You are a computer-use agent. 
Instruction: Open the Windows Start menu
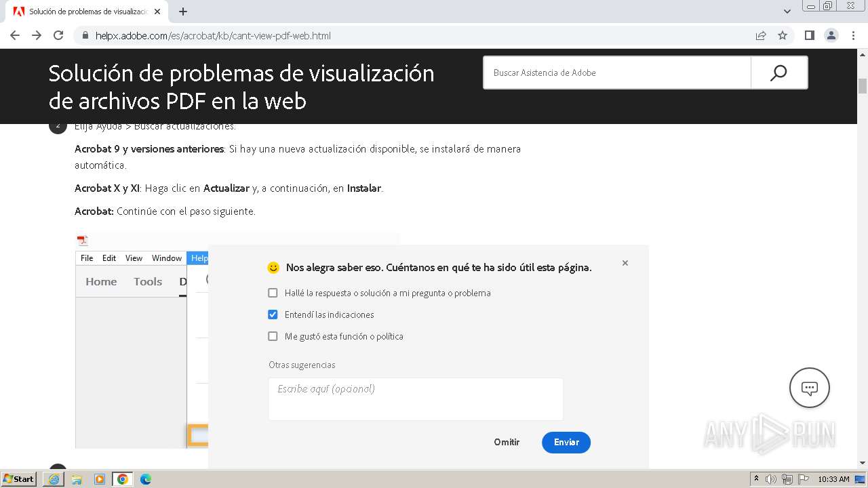point(19,479)
